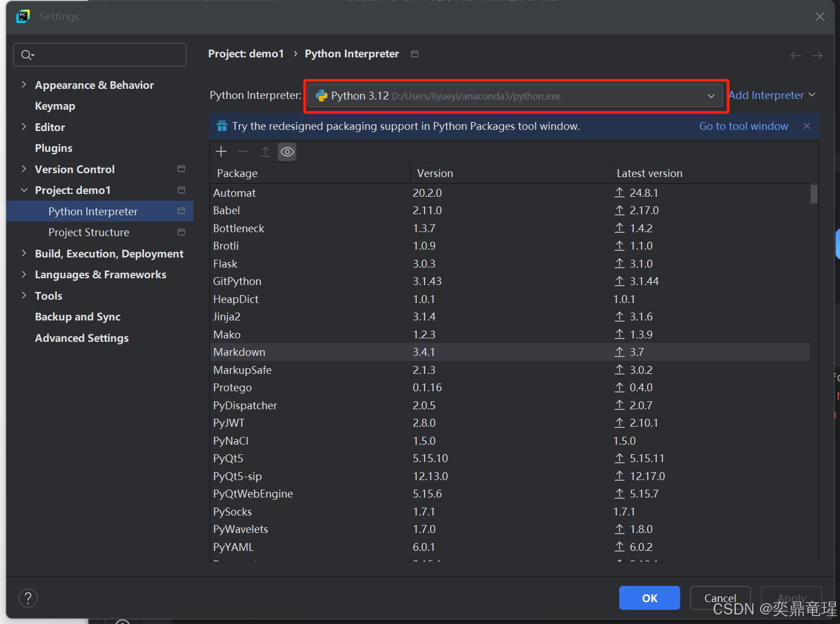This screenshot has height=624, width=840.
Task: Click the search magnifier icon in settings
Action: (x=27, y=55)
